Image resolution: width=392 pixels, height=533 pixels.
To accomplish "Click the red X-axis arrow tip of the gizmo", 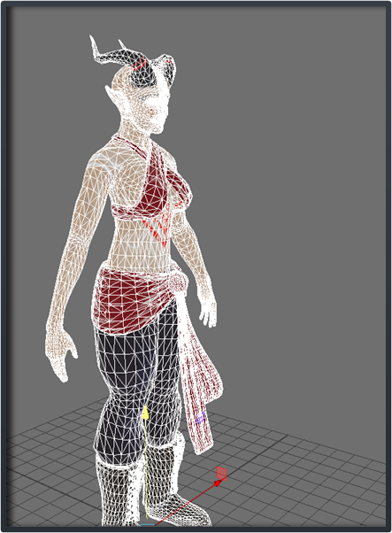I will point(218,483).
